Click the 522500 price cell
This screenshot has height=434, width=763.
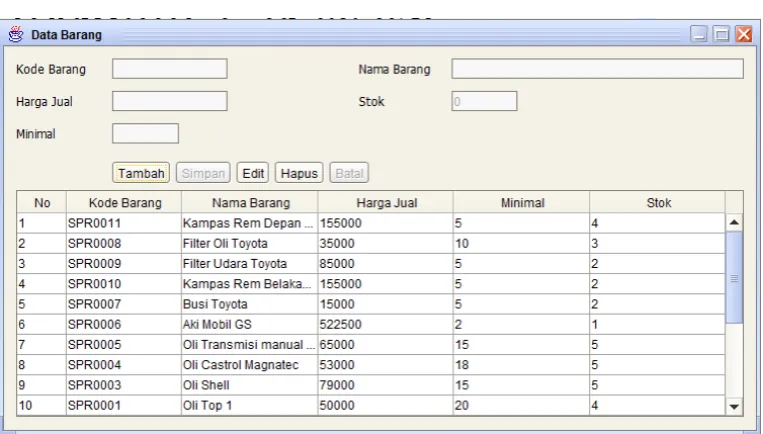[x=386, y=325]
